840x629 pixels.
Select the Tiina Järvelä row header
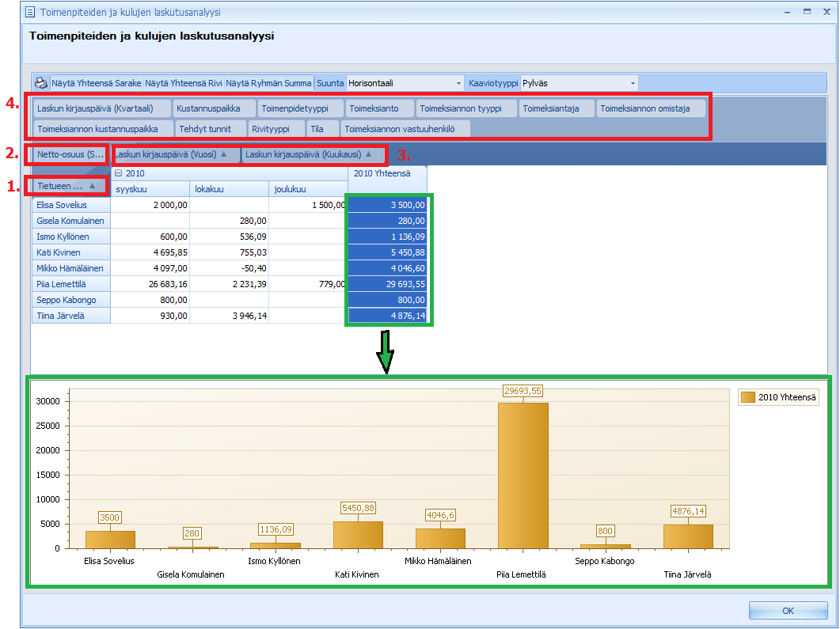coord(70,316)
